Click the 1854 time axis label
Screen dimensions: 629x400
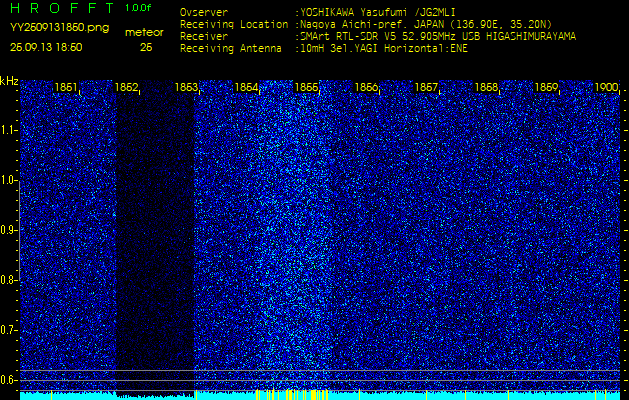(x=246, y=87)
